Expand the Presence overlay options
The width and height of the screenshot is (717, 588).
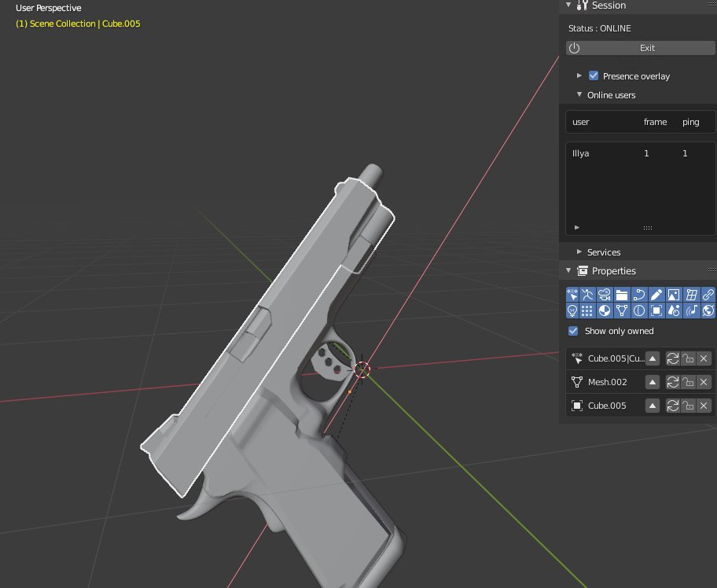pyautogui.click(x=579, y=75)
